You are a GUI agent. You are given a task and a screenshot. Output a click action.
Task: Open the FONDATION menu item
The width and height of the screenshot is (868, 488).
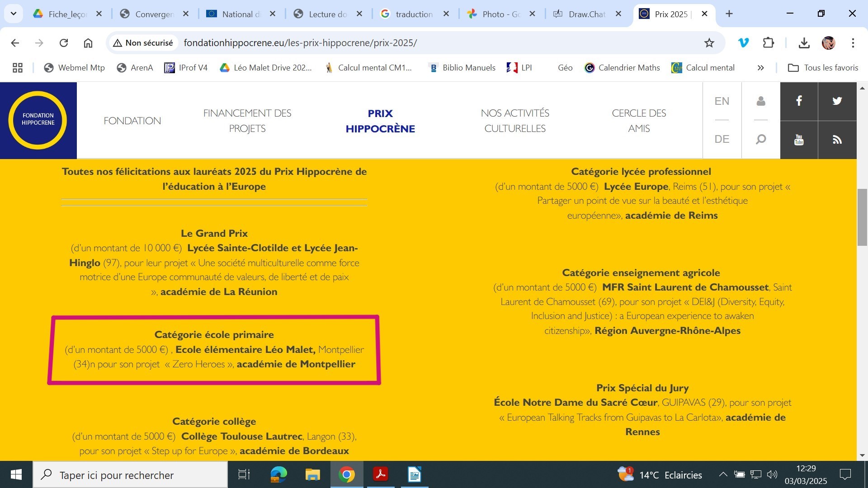(x=132, y=121)
